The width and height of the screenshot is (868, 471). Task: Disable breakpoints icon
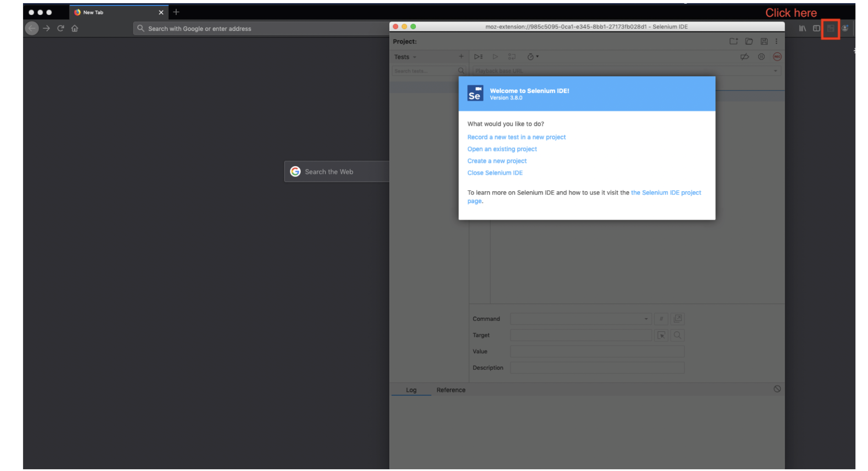point(745,57)
